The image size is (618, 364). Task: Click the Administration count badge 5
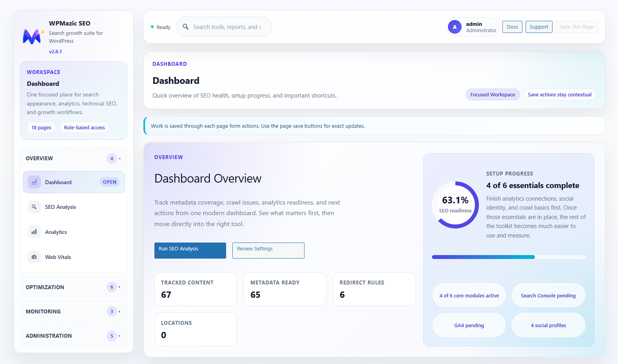tap(112, 336)
